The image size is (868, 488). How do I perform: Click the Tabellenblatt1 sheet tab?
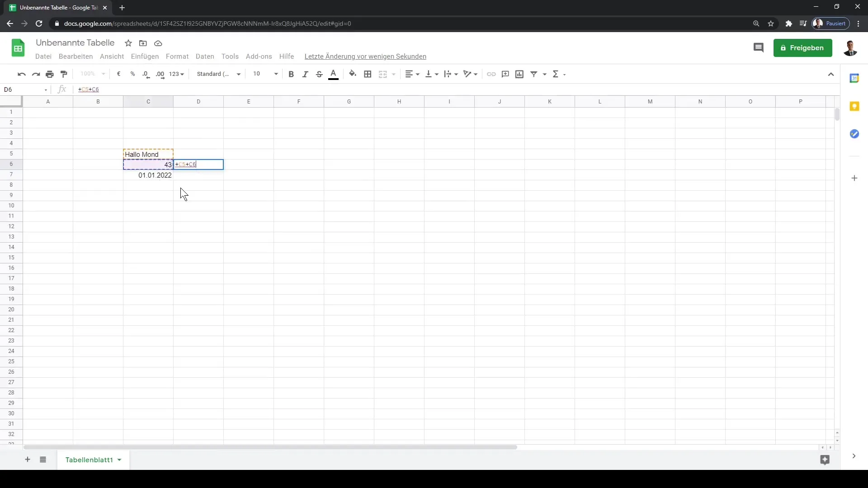coord(89,460)
